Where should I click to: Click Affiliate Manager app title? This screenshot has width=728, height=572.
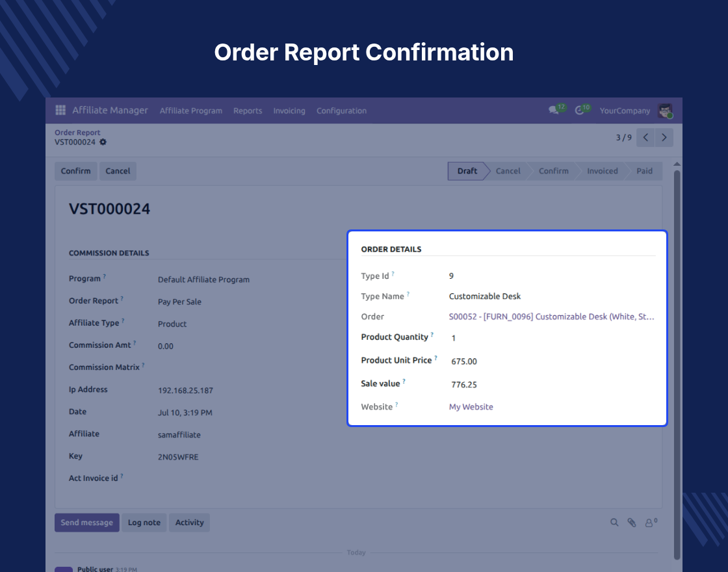[110, 110]
